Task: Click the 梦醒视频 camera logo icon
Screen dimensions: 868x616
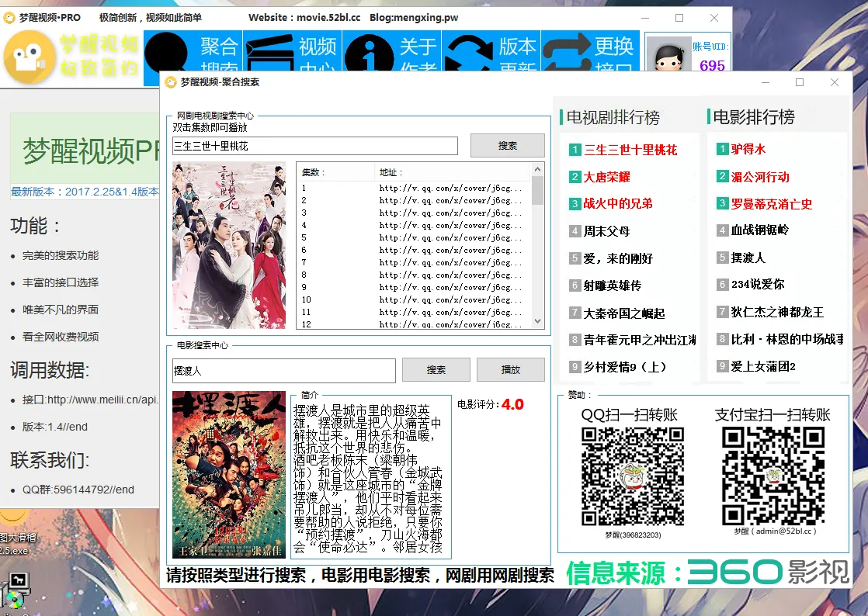Action: tap(30, 58)
